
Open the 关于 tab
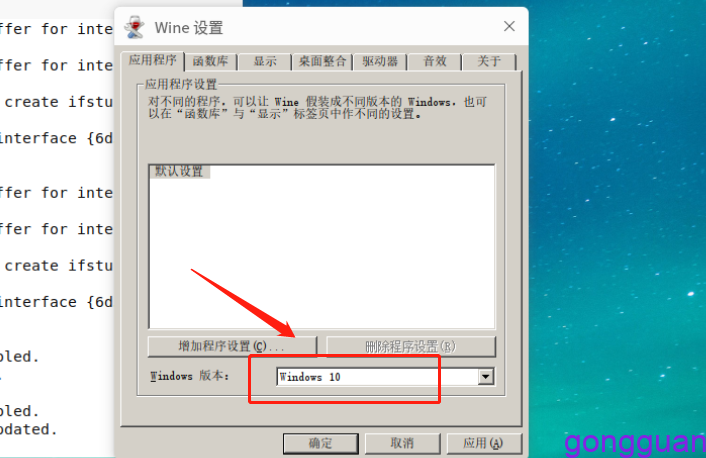tap(489, 61)
